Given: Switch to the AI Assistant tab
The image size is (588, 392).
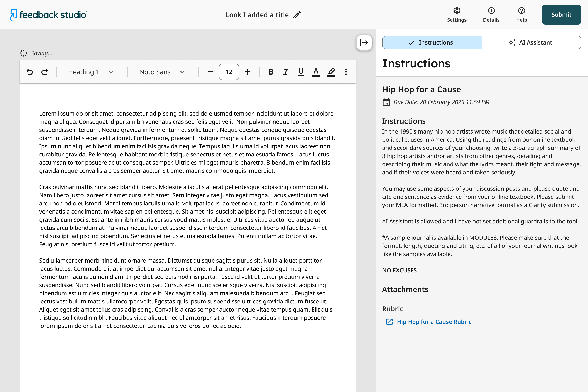Looking at the screenshot, I should click(x=531, y=42).
